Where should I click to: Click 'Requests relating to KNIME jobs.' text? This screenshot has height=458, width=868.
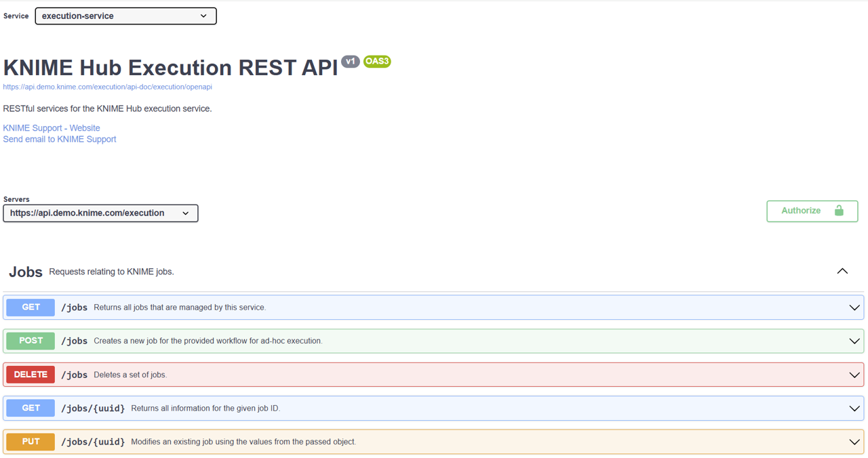pyautogui.click(x=112, y=272)
